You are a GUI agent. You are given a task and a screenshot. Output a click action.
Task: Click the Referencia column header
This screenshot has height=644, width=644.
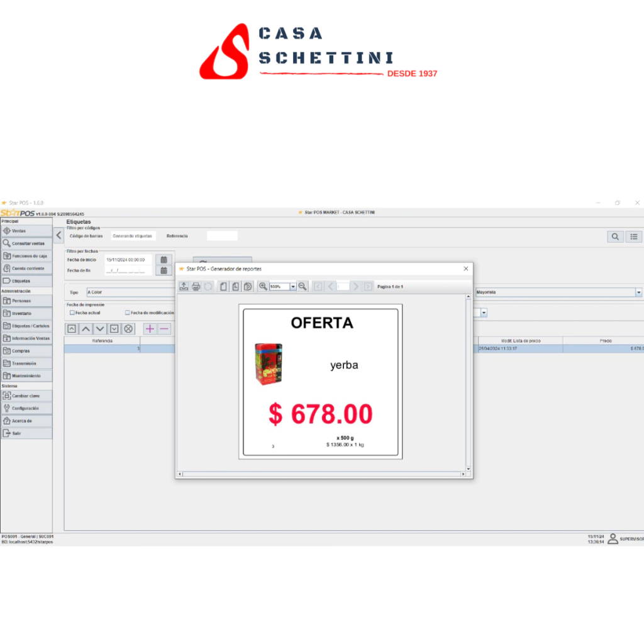(x=103, y=341)
